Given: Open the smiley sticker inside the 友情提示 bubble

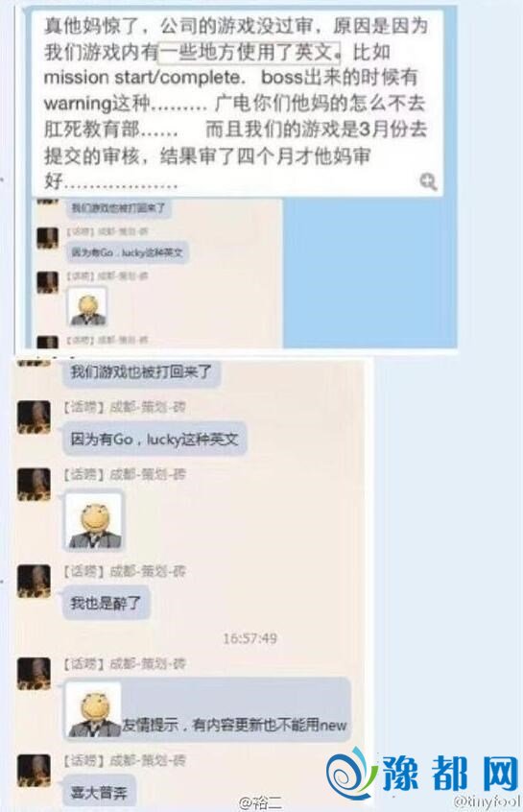Looking at the screenshot, I should tap(94, 710).
